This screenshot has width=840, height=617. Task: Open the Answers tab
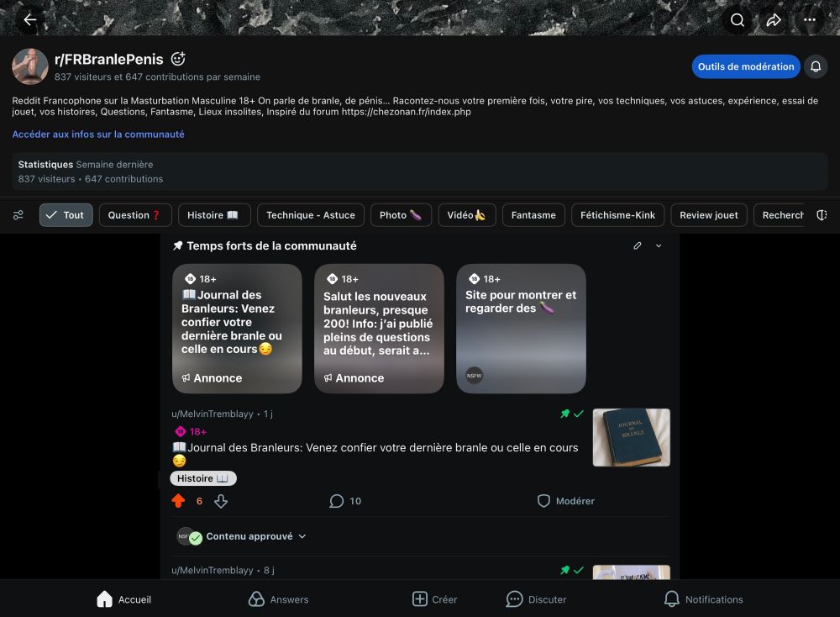coord(278,599)
